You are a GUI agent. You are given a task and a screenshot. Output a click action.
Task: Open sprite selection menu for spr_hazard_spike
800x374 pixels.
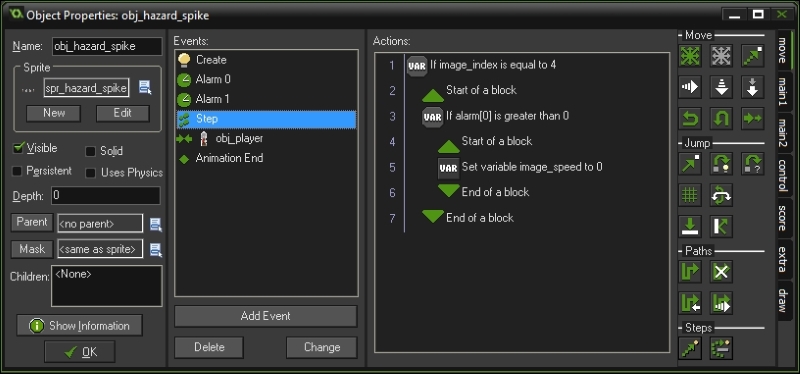point(145,88)
